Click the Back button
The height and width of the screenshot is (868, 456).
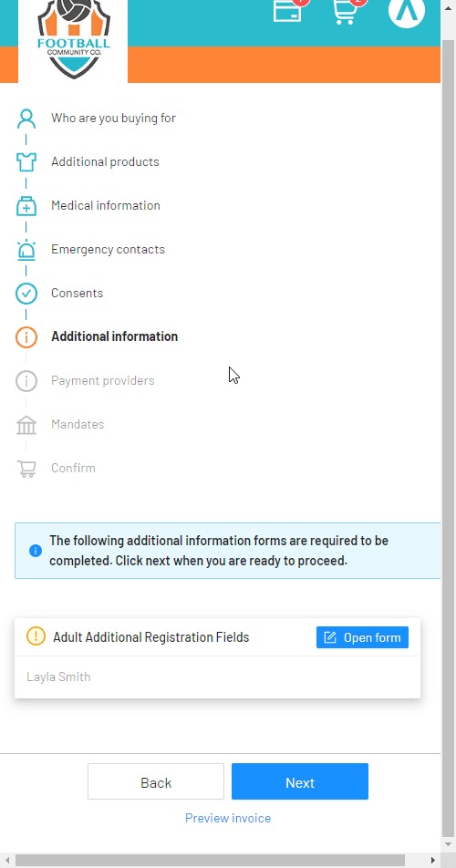156,781
